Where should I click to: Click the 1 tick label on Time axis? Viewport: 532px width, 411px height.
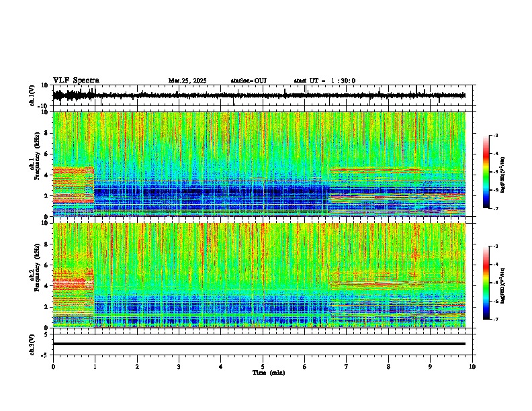(x=95, y=367)
